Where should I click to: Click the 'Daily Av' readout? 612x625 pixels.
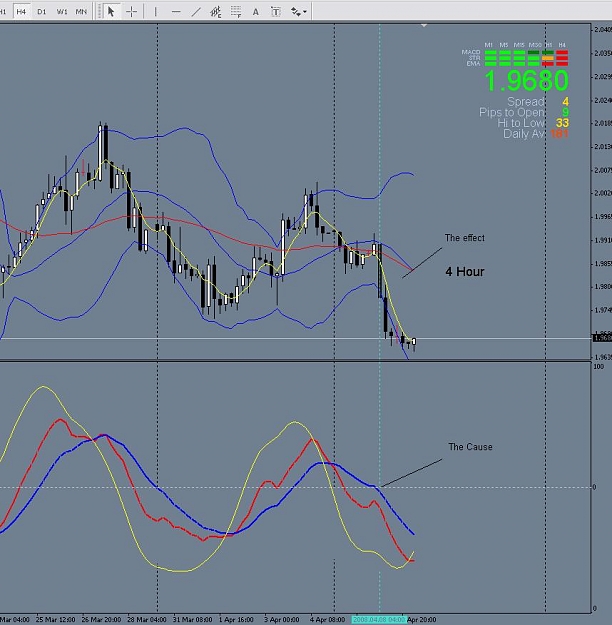tap(535, 134)
